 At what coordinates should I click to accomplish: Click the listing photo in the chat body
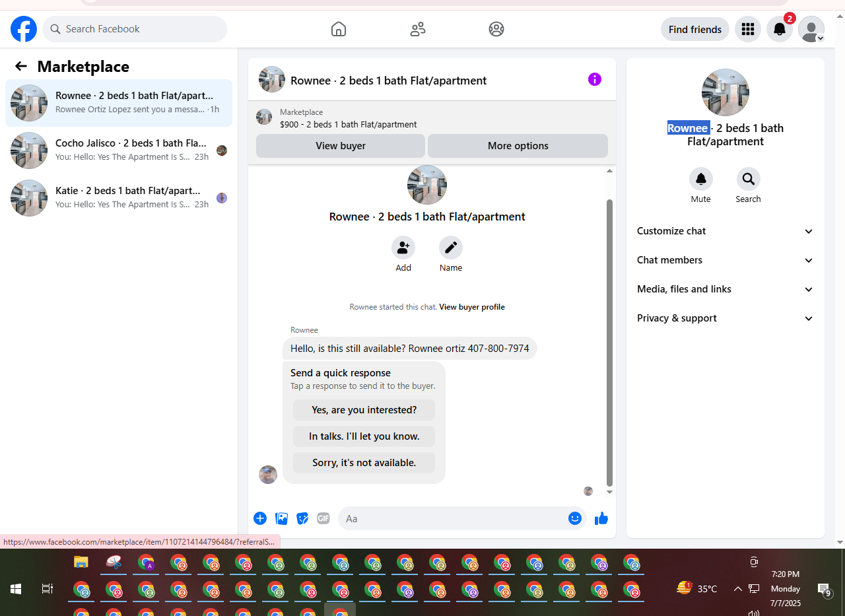coord(427,185)
